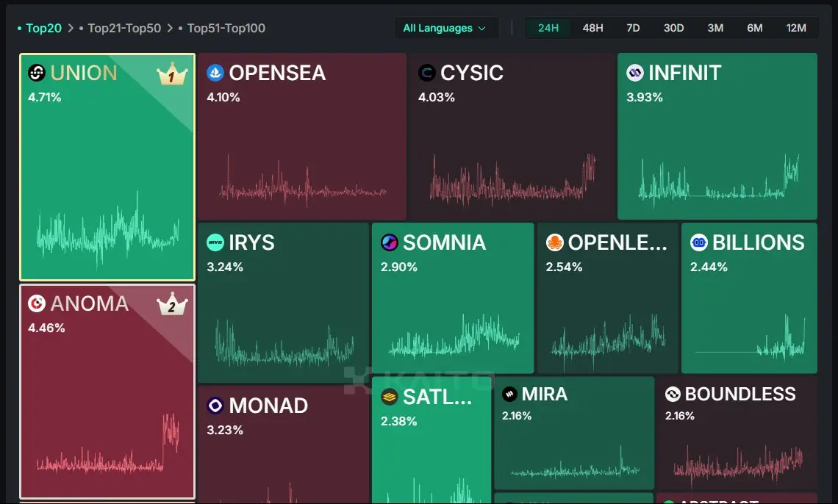Click the ANOMA red logo icon
Viewport: 838px width, 504px height.
click(x=37, y=303)
